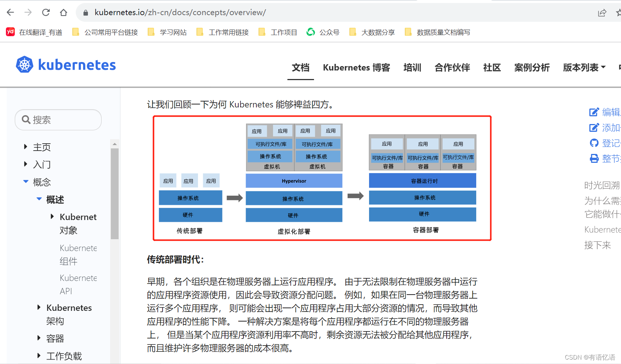
Task: Click the sidebar scrollbar up arrow
Action: click(115, 144)
